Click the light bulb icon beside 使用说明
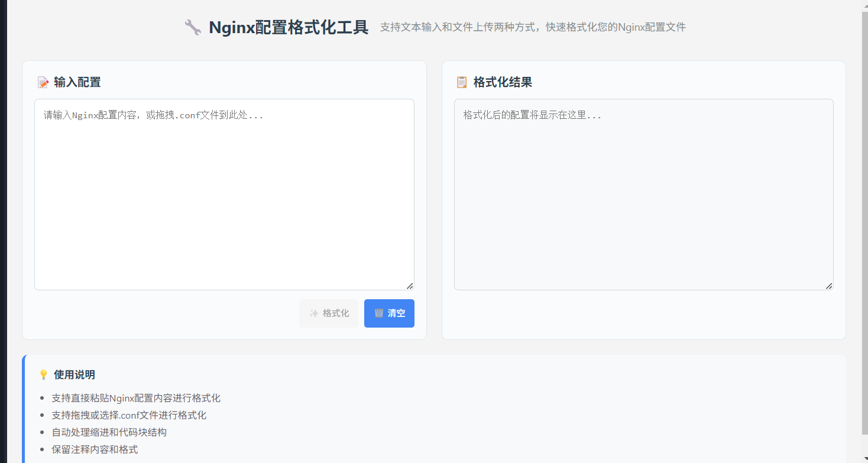 coord(43,375)
